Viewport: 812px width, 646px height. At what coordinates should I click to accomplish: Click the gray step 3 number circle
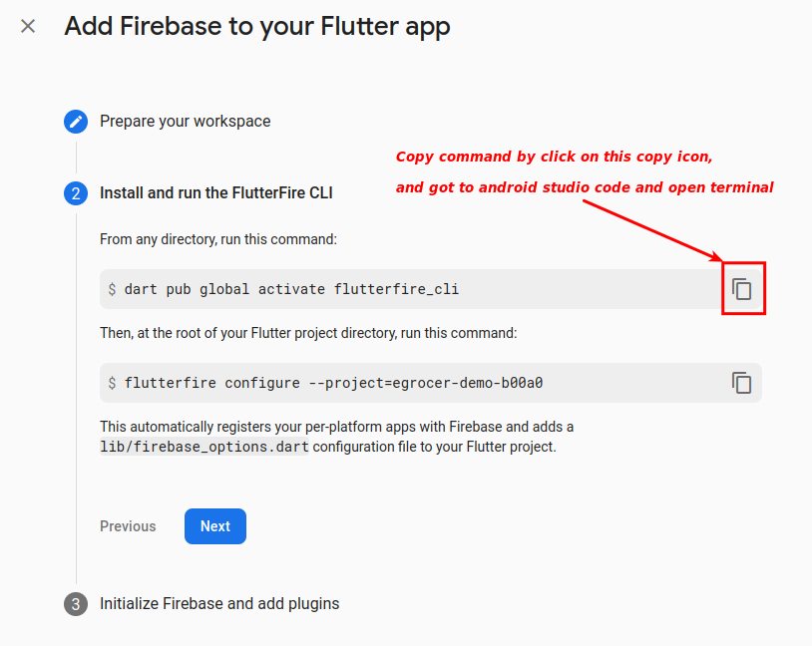point(76,604)
